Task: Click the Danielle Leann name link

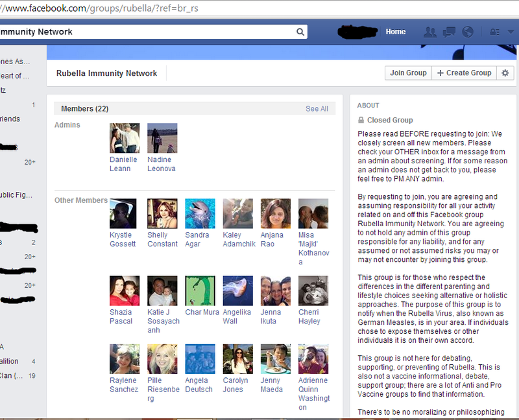Action: pos(123,164)
